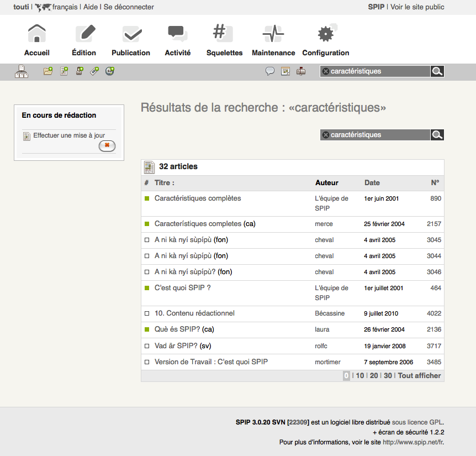Screen dimensions: 476x456
Task: Click the new article icon in toolbar
Action: (64, 71)
